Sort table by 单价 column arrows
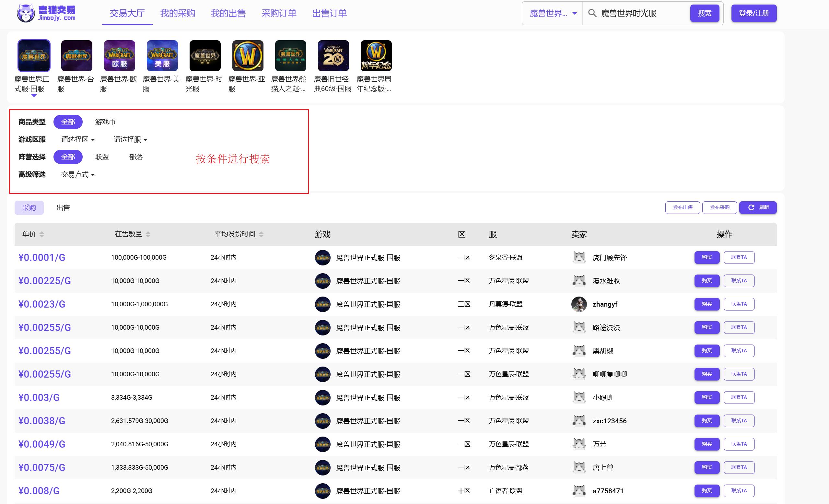 coord(42,234)
